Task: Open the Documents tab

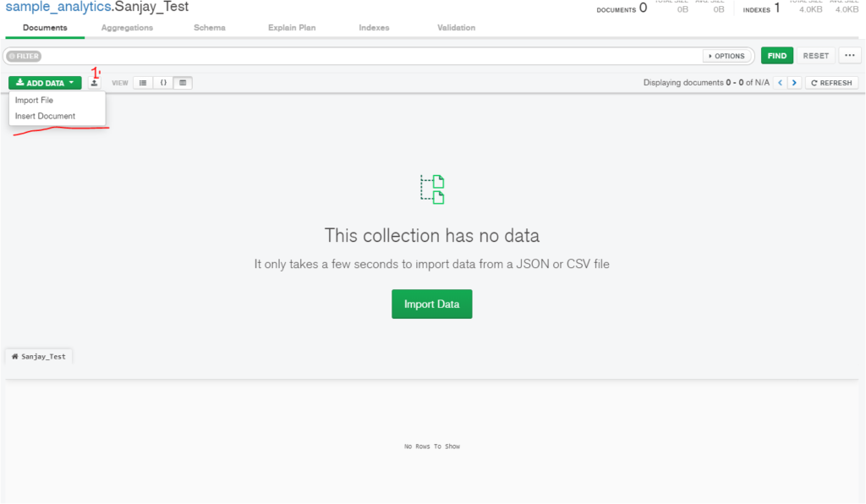Action: click(x=45, y=28)
